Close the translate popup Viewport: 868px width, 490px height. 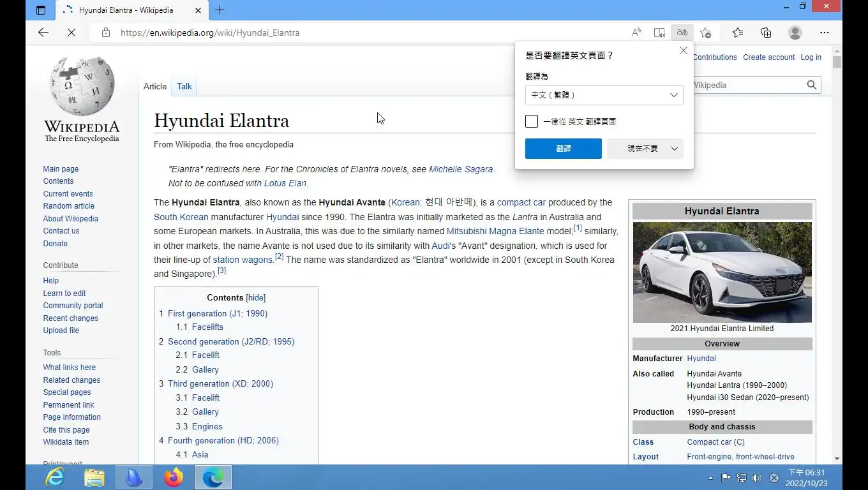pos(684,50)
